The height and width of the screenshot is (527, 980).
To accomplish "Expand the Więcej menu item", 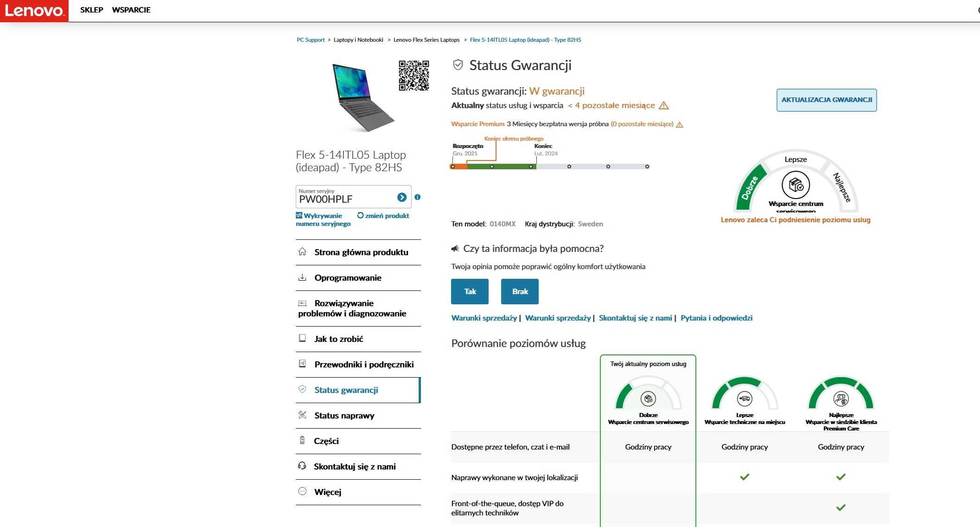I will tap(327, 492).
